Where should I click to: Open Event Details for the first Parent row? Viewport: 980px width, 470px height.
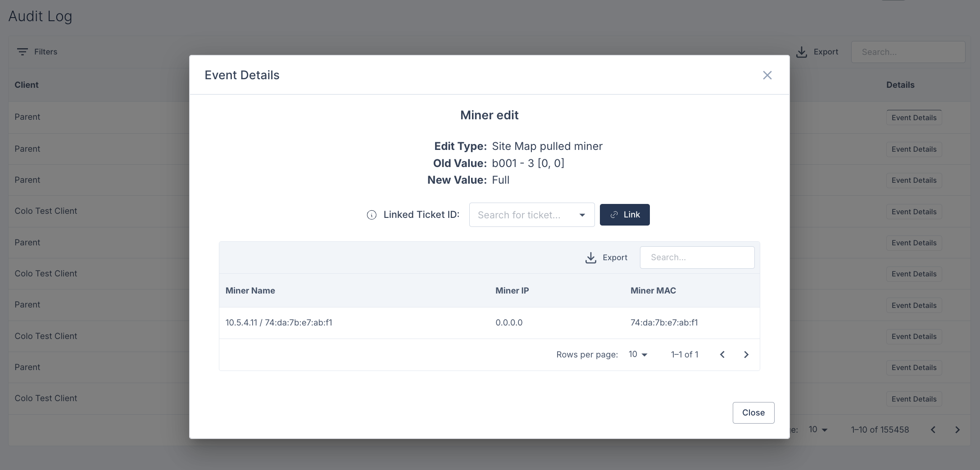914,117
